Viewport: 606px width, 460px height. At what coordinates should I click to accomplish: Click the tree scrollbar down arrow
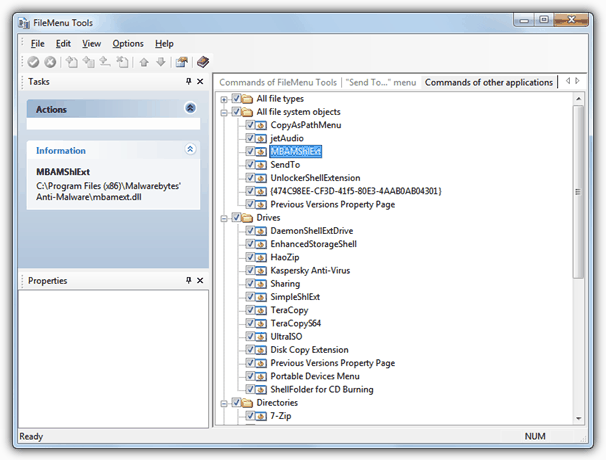579,418
